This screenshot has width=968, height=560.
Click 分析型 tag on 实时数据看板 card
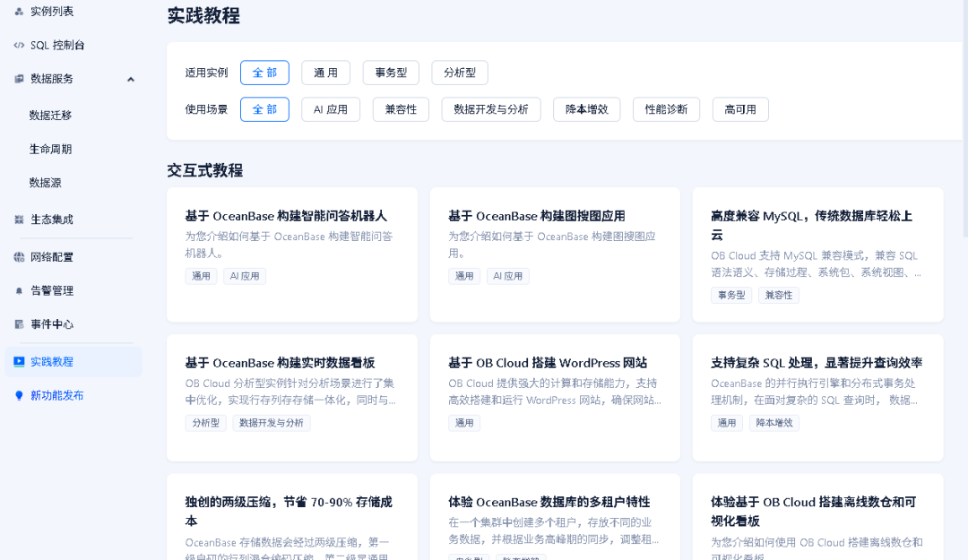click(205, 423)
